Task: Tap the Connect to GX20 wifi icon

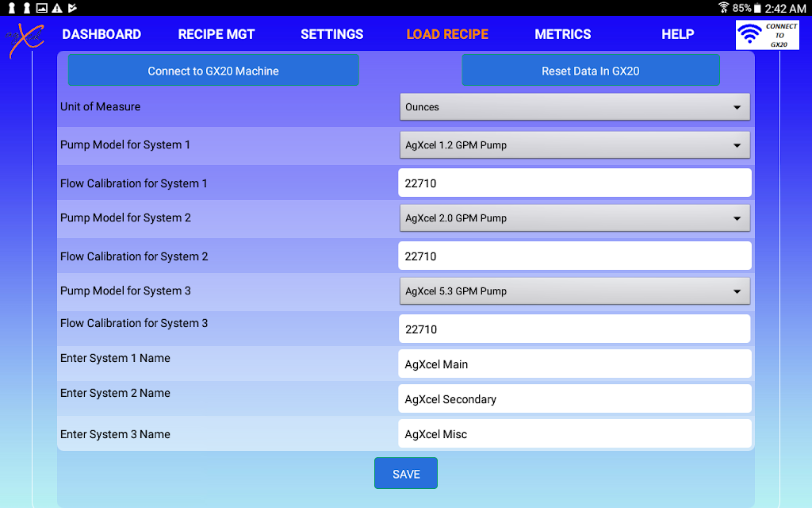Action: (767, 35)
